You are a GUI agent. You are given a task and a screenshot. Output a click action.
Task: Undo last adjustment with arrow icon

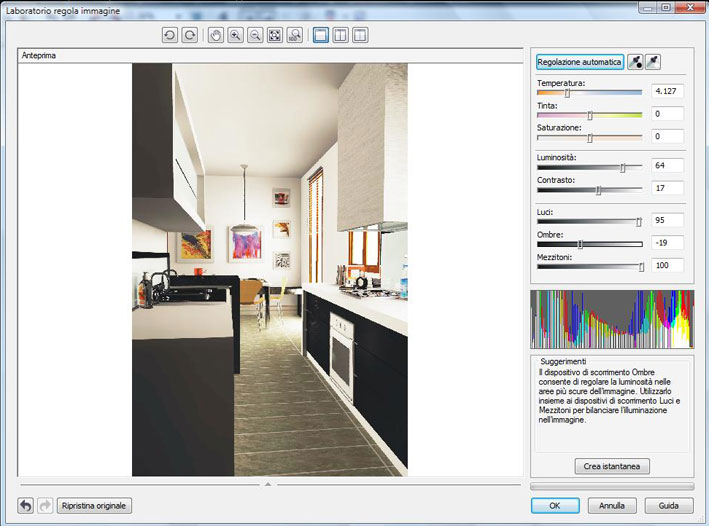point(26,505)
